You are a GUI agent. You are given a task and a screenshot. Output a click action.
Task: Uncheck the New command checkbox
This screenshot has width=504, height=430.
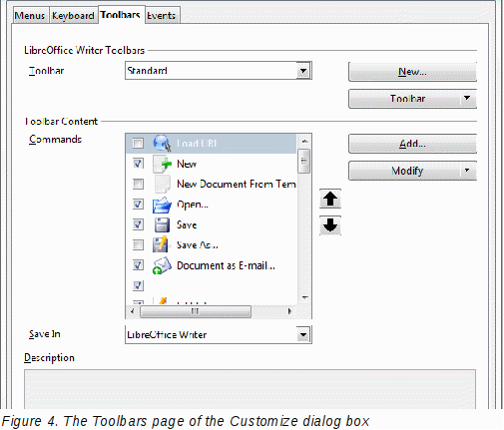pos(138,164)
